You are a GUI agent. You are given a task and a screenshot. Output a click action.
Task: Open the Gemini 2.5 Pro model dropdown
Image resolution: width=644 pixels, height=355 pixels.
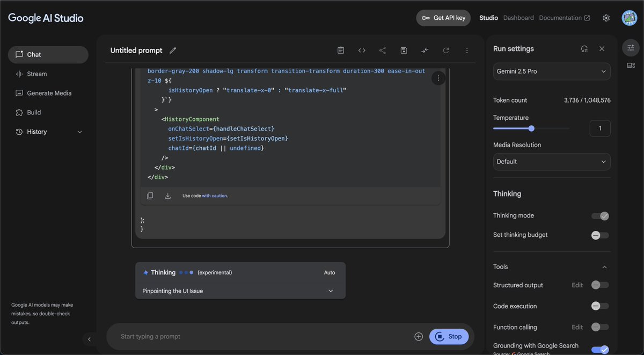(552, 71)
